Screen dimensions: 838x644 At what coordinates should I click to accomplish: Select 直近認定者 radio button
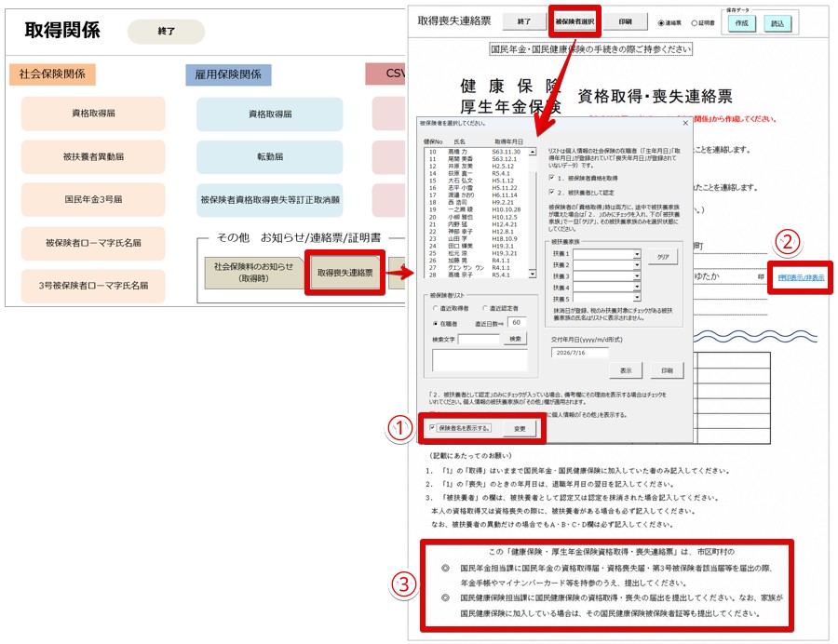click(x=485, y=309)
